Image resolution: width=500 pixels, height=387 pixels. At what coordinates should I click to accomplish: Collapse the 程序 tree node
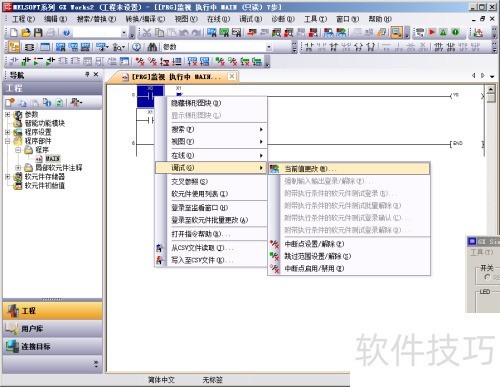click(x=18, y=150)
